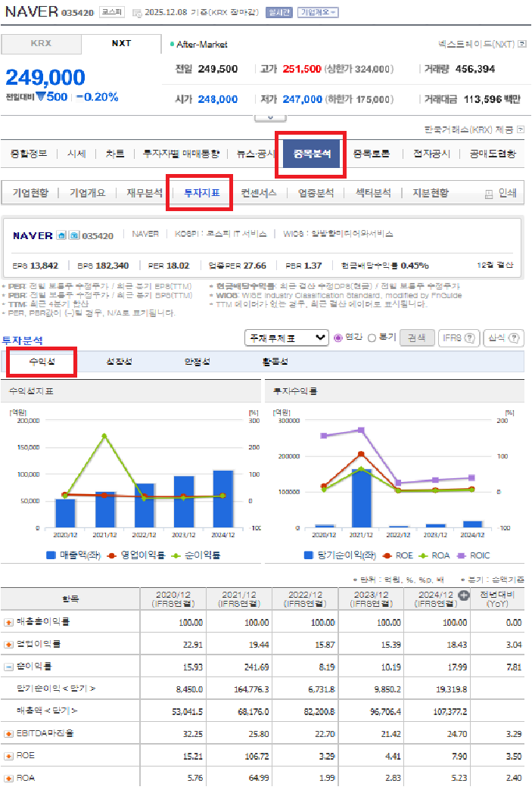
Task: Click the 실시간 button
Action: pyautogui.click(x=279, y=12)
